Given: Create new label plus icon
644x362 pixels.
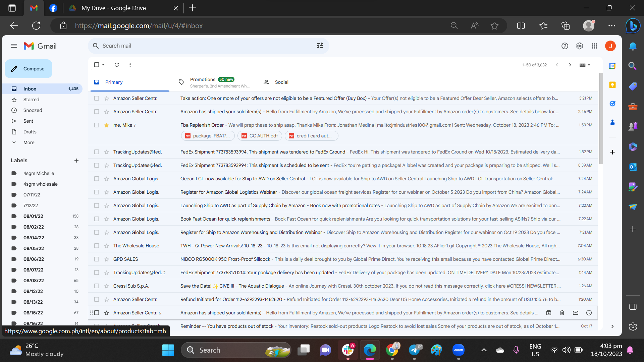Looking at the screenshot, I should 76,161.
